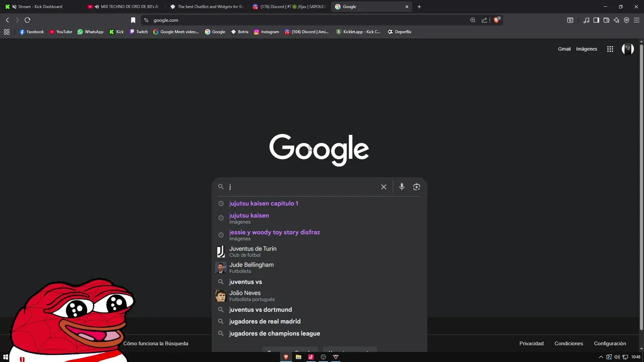
Task: Open the TikTok app in the taskbar
Action: 311,357
